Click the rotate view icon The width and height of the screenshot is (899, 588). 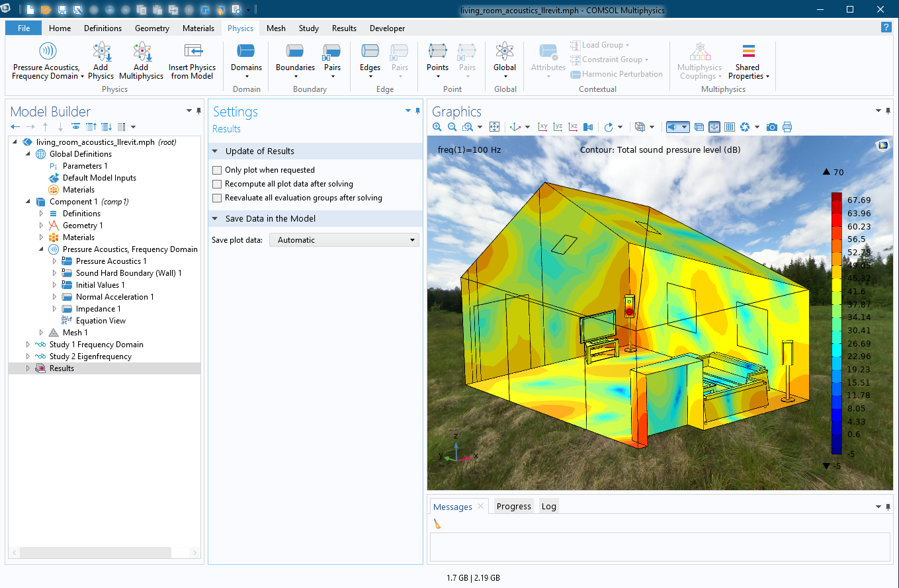[x=609, y=127]
